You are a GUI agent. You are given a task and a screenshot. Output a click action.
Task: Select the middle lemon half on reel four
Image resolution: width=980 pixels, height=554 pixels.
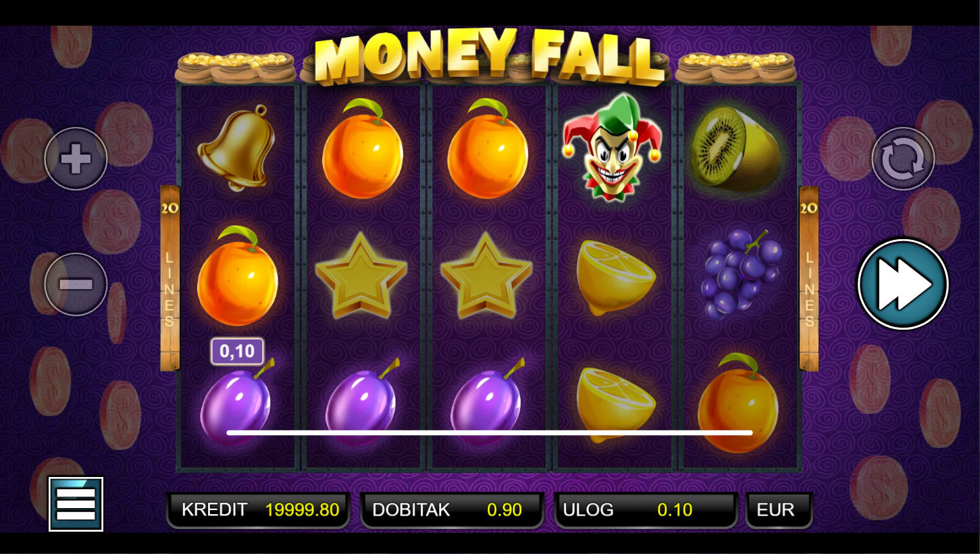(615, 277)
